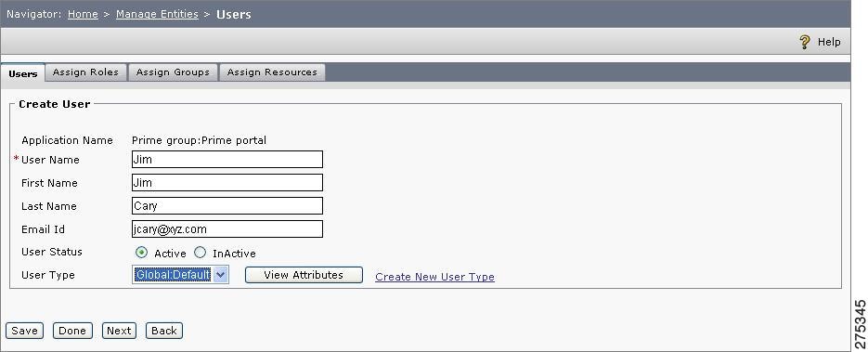The image size is (868, 352).
Task: Choose the InActive user status radio
Action: [x=200, y=253]
